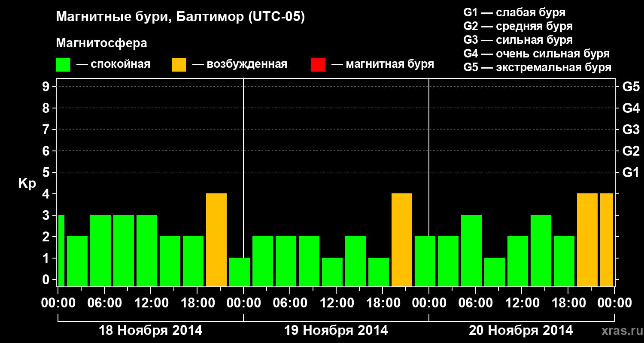Click the green 'спокойная' legend square

pyautogui.click(x=63, y=65)
